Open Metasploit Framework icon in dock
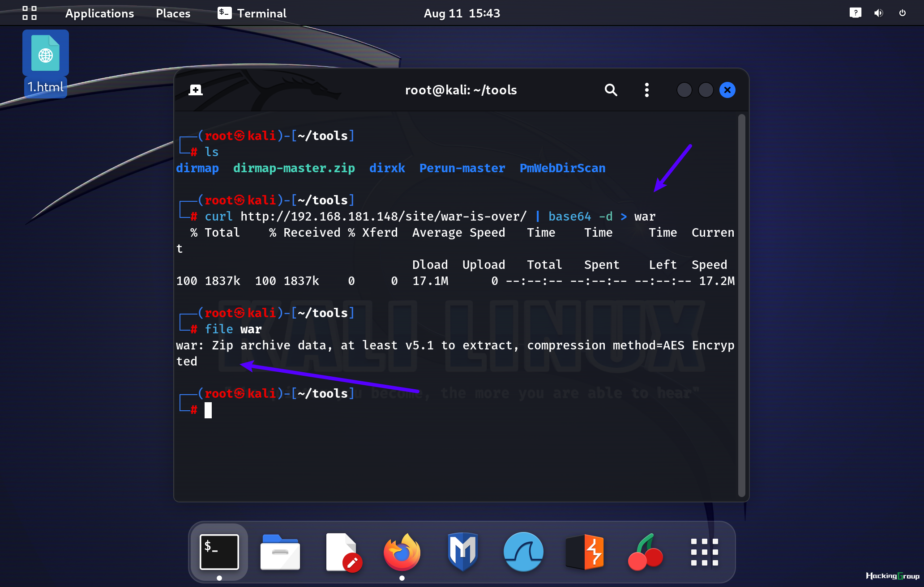 tap(462, 552)
